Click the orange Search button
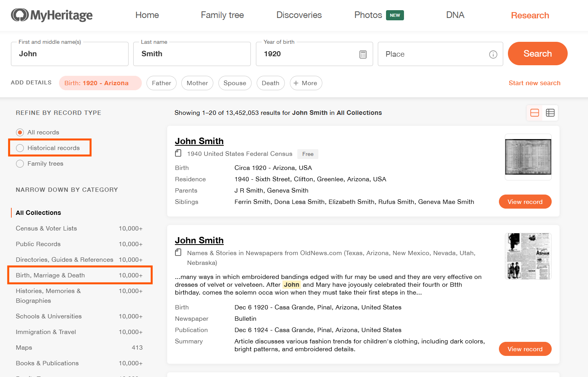 tap(538, 54)
